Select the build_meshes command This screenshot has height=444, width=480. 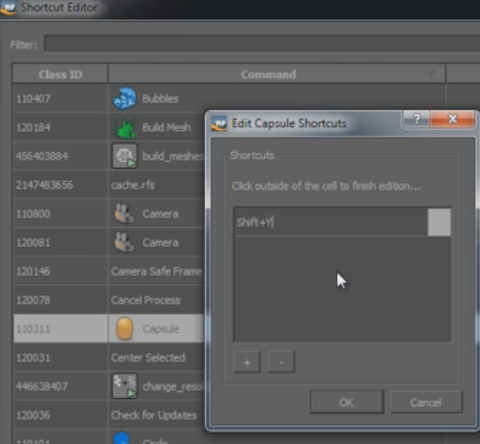(173, 156)
